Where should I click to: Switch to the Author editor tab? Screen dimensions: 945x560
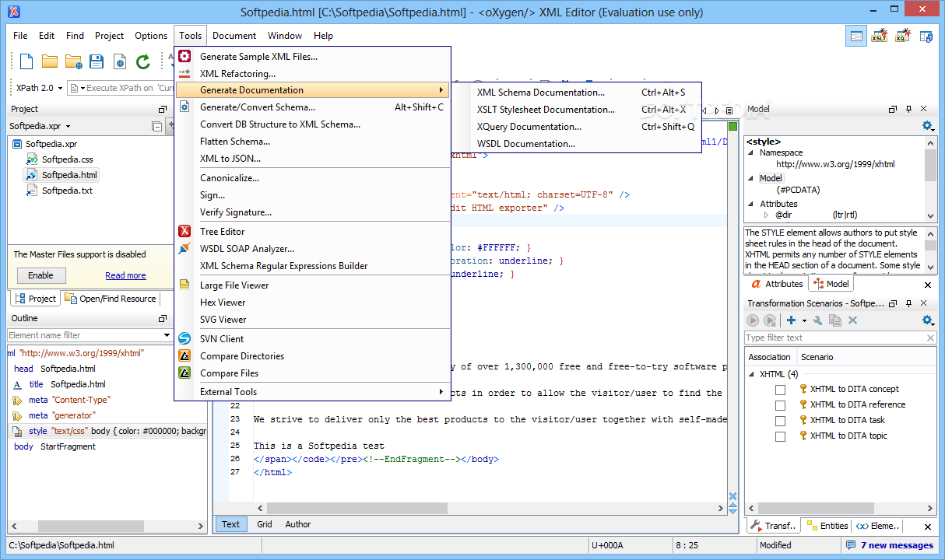coord(298,524)
